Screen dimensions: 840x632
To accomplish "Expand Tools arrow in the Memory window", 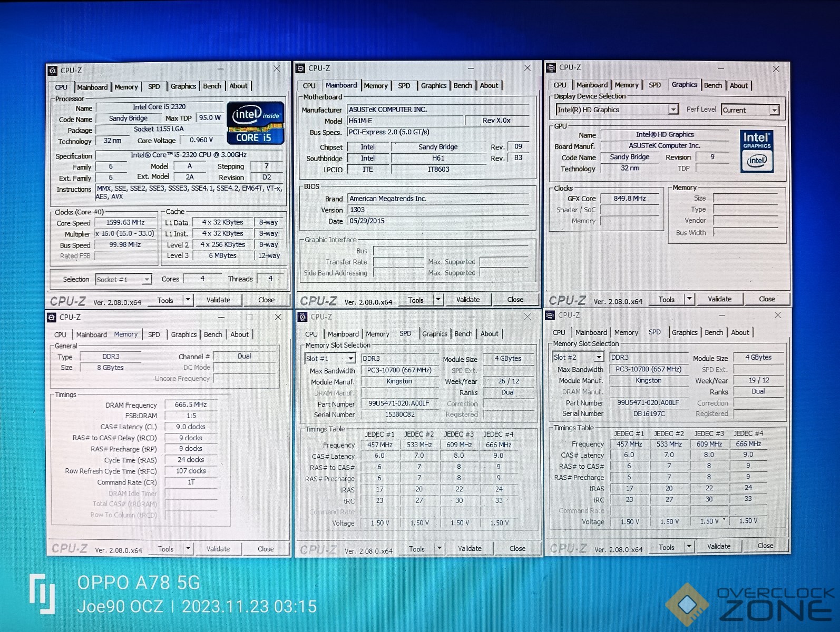I will coord(188,549).
